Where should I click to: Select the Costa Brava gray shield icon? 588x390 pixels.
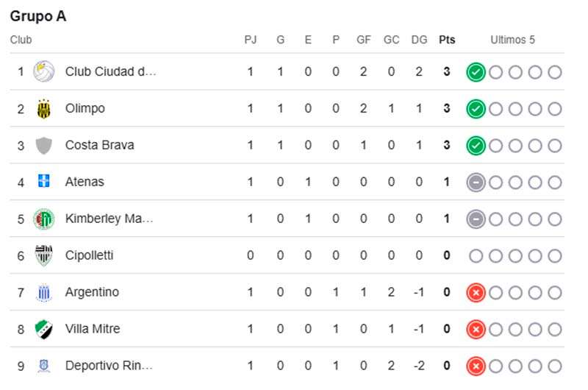click(43, 145)
